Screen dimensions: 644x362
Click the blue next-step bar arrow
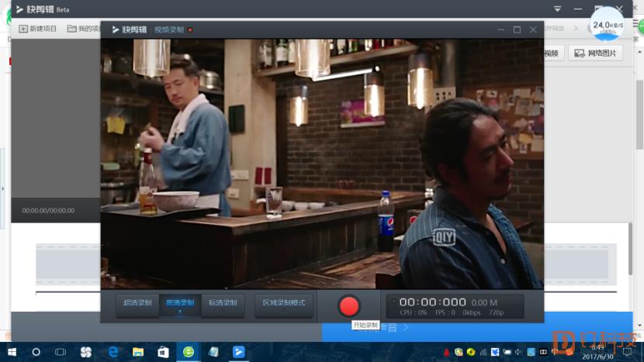pos(406,328)
